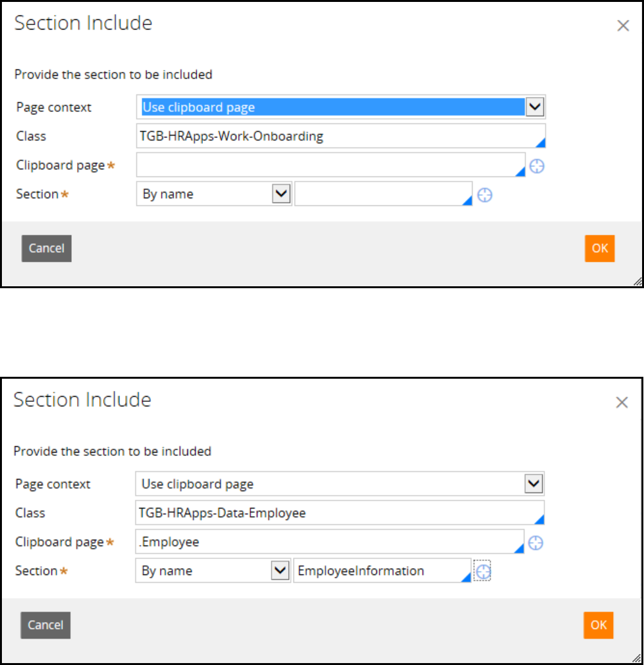The image size is (644, 665).
Task: Open the target icon next to the EmployeeInformation field
Action: [483, 571]
